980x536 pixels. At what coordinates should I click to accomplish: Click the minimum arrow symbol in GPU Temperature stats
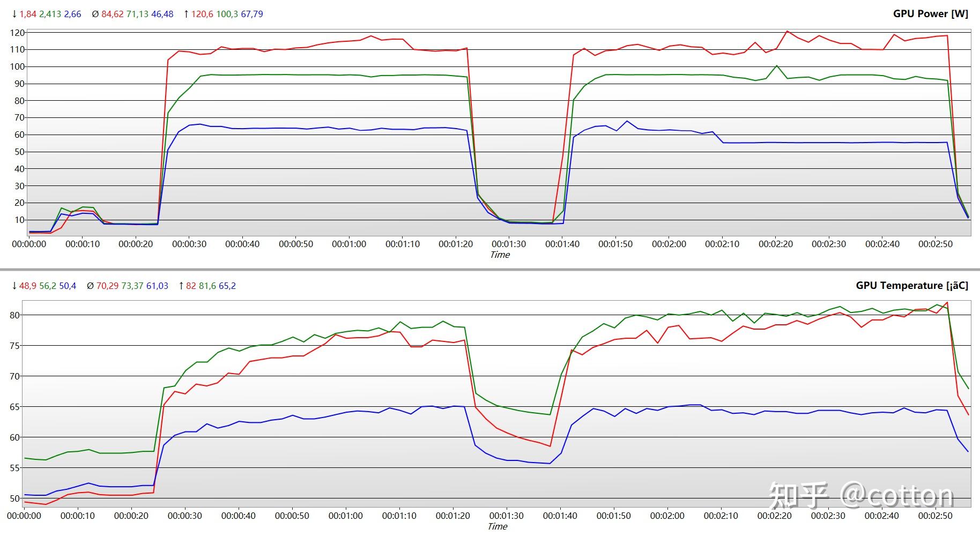14,286
